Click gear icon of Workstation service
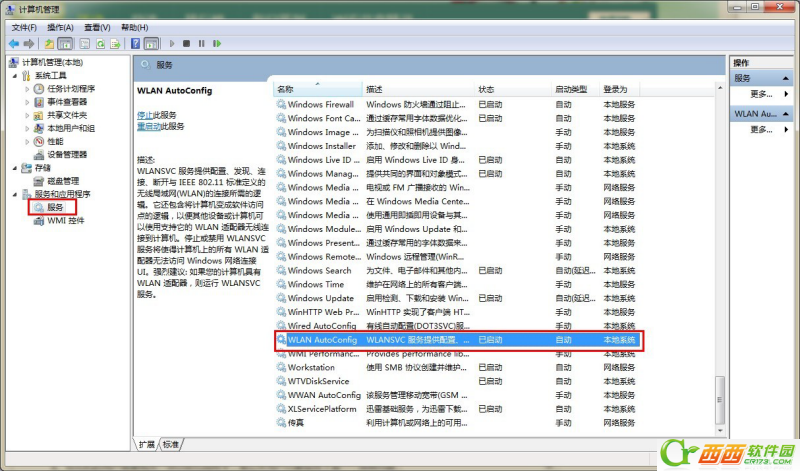Screen dimensions: 800x471 [x=281, y=367]
